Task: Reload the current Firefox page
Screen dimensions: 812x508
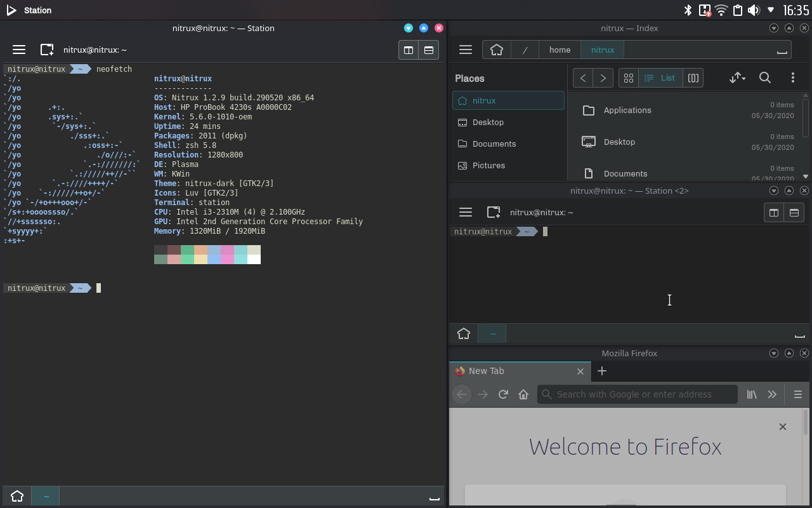Action: click(503, 394)
